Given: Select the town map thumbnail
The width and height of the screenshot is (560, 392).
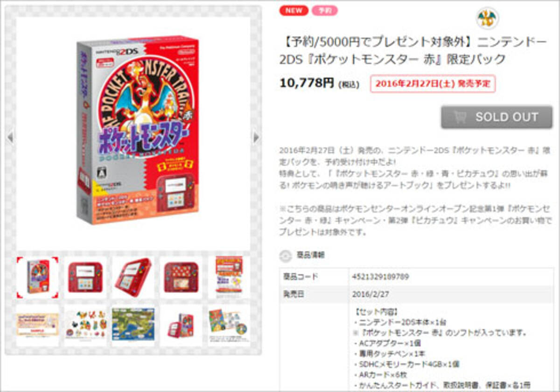Looking at the screenshot, I should [133, 325].
